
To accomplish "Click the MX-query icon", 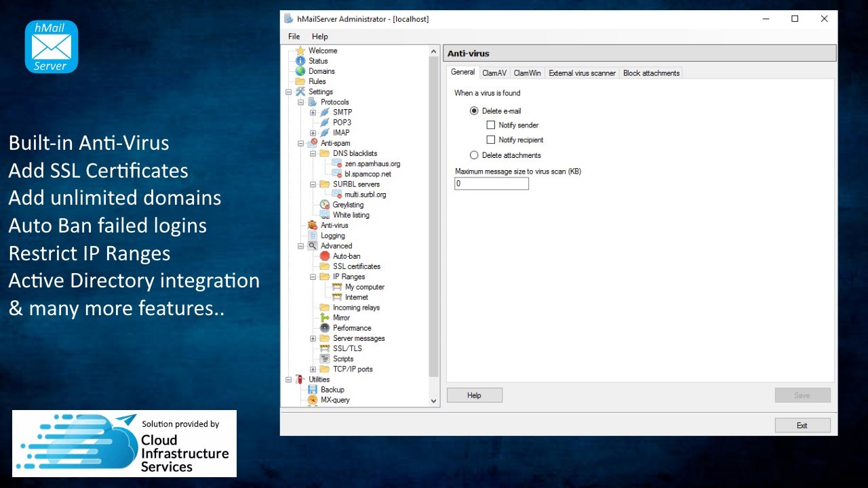I will tap(313, 400).
